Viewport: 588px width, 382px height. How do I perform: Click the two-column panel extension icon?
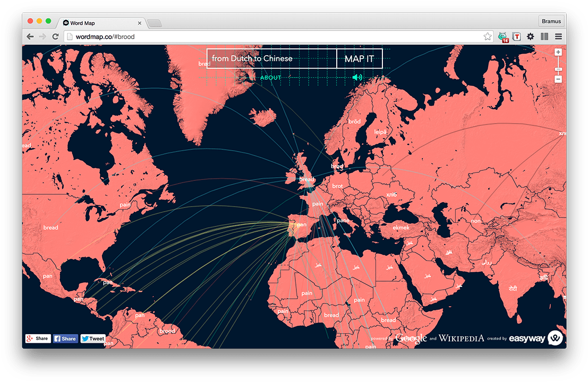click(x=544, y=37)
